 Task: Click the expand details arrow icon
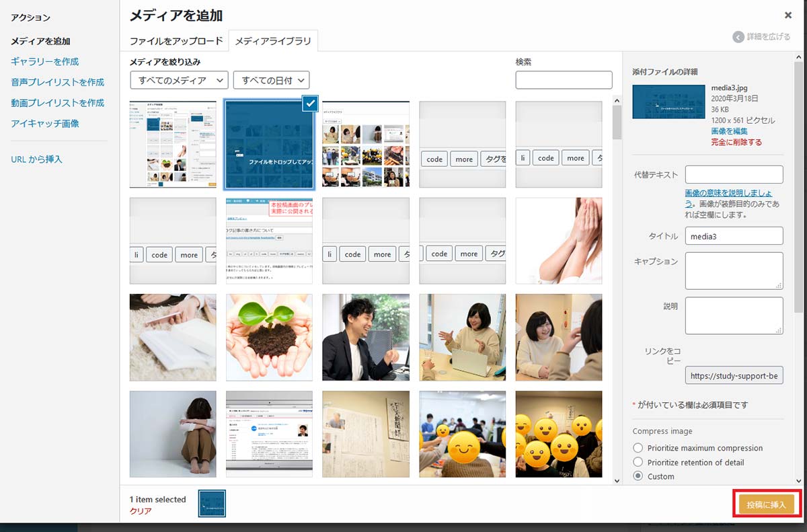click(x=738, y=37)
